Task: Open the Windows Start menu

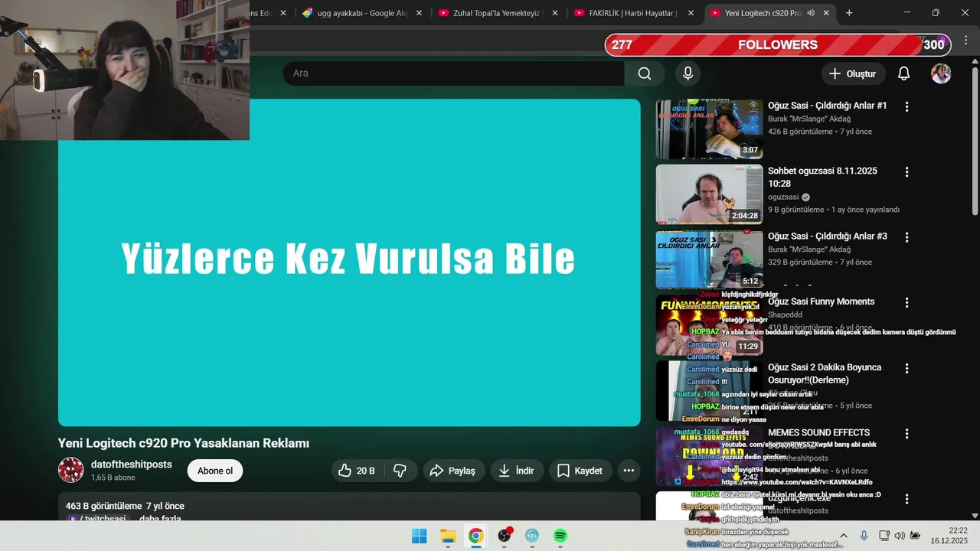Action: (420, 536)
